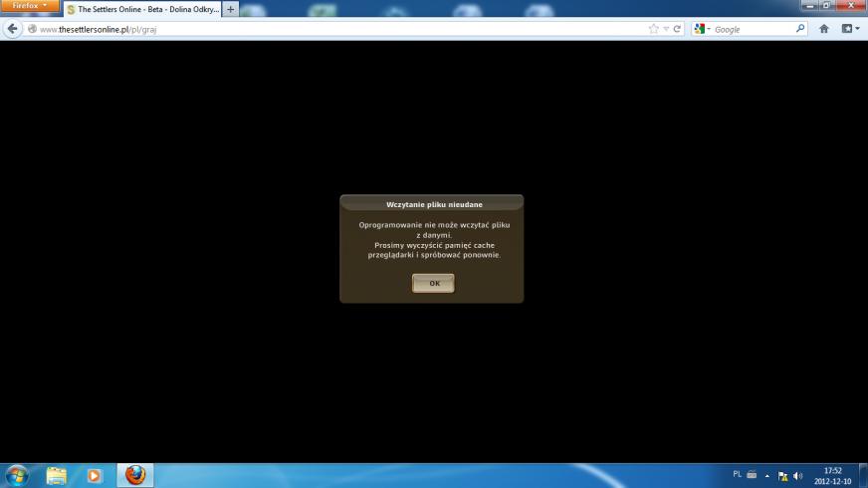Image resolution: width=868 pixels, height=488 pixels.
Task: Expand the URL history dropdown arrow
Action: [666, 29]
